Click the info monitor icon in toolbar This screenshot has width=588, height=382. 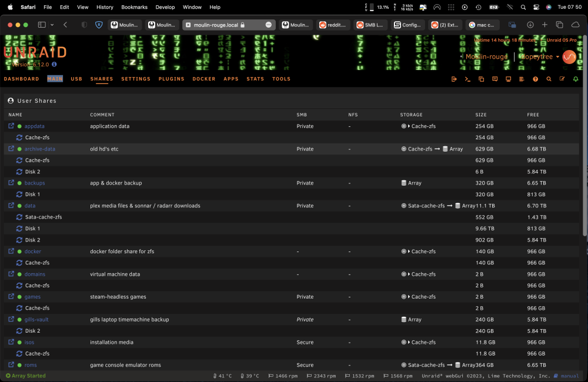tap(508, 79)
